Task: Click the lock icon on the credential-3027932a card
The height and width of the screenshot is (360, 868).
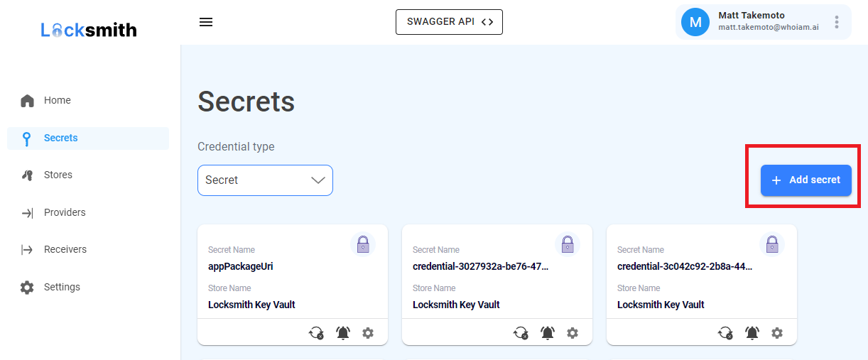Action: point(568,245)
